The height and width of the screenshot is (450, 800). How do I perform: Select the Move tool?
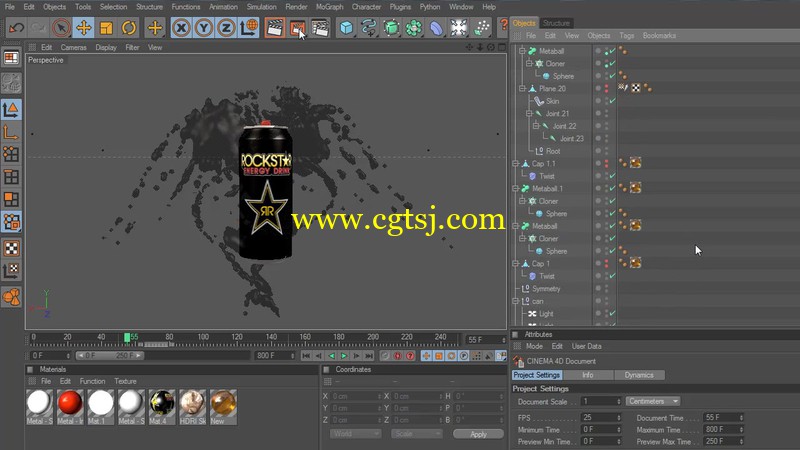(x=83, y=28)
